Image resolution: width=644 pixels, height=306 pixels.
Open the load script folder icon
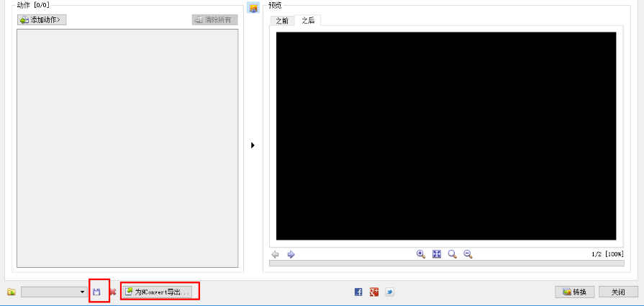[12, 292]
